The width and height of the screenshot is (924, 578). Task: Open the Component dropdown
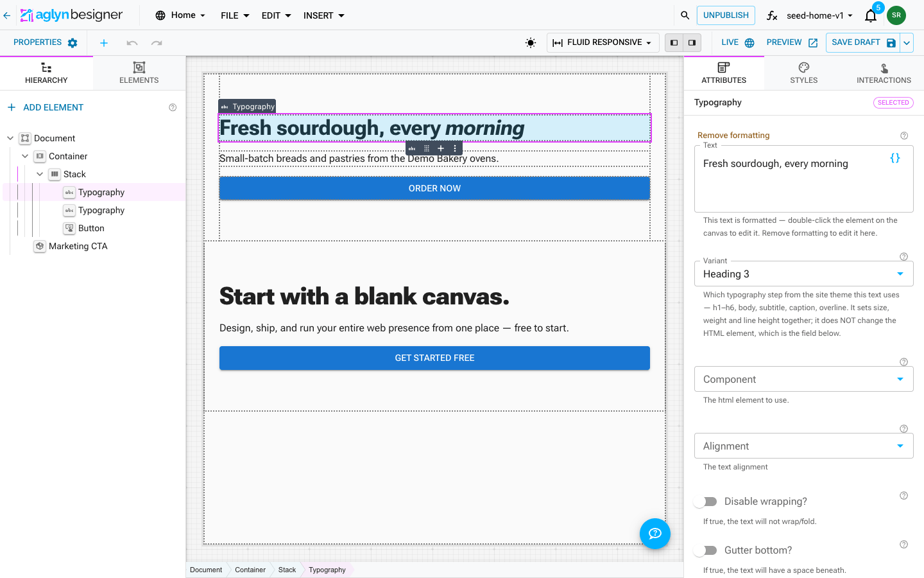(x=804, y=380)
